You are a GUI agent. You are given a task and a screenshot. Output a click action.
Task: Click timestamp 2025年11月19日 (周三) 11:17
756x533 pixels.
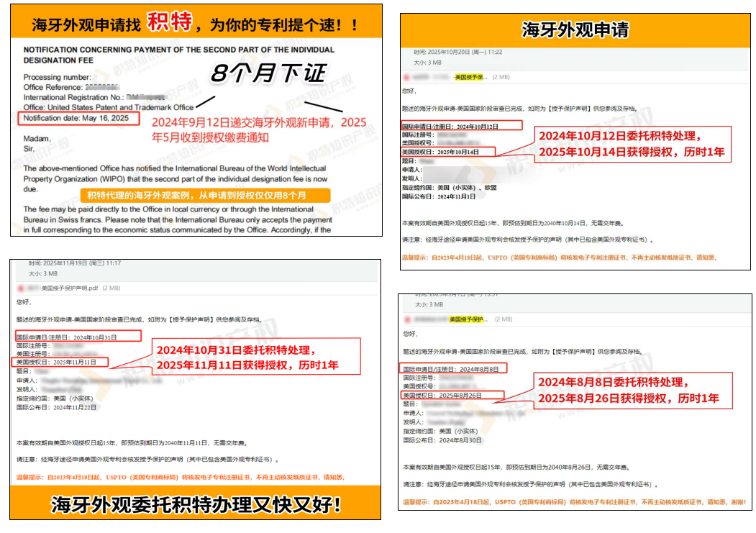(x=75, y=263)
